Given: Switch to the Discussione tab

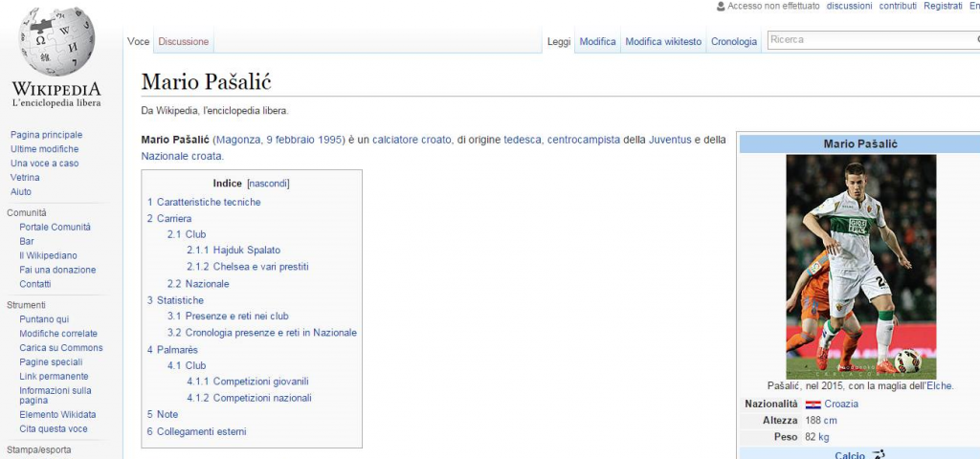Looking at the screenshot, I should coord(183,41).
